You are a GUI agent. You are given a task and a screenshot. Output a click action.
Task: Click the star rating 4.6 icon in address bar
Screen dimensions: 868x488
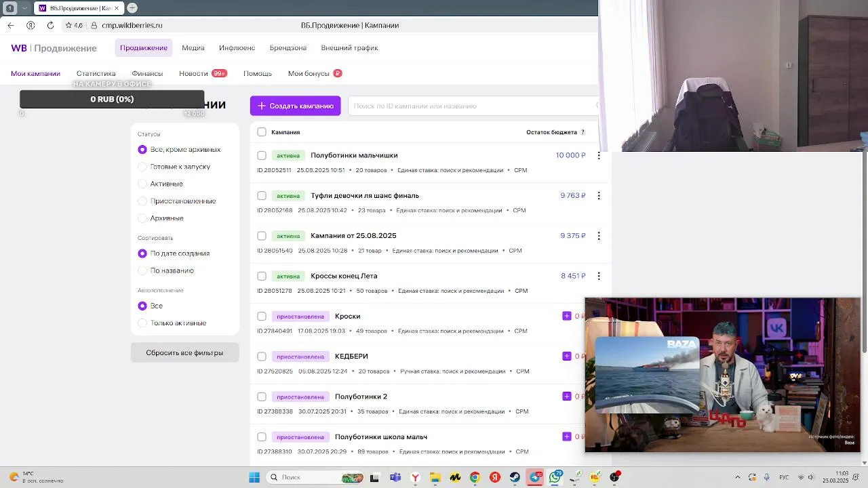pyautogui.click(x=74, y=25)
